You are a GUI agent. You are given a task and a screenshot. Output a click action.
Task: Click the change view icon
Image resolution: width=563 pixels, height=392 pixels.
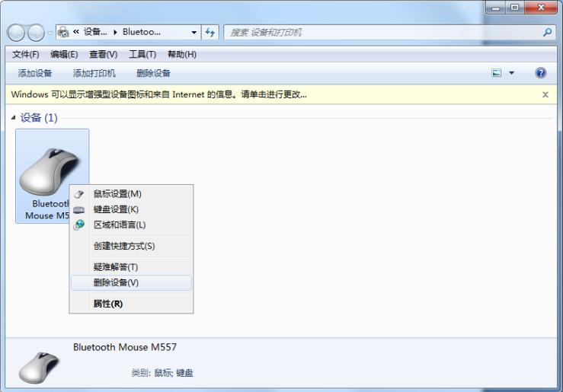496,73
